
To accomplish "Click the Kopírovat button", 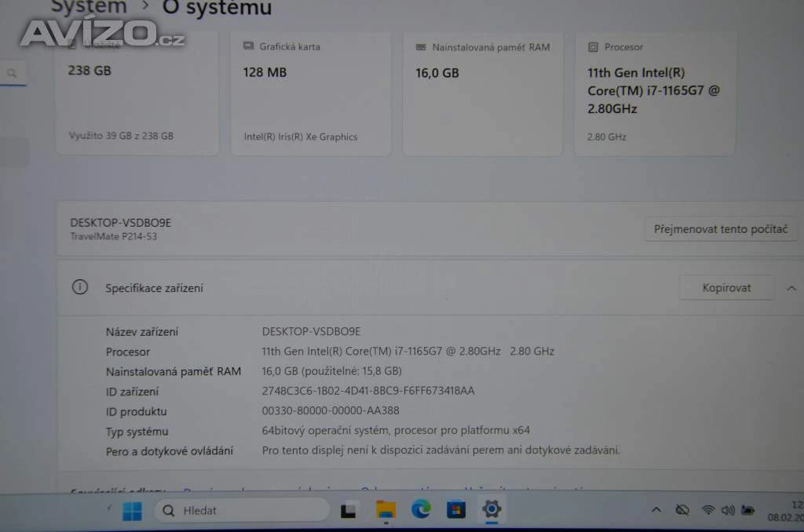I will click(726, 288).
